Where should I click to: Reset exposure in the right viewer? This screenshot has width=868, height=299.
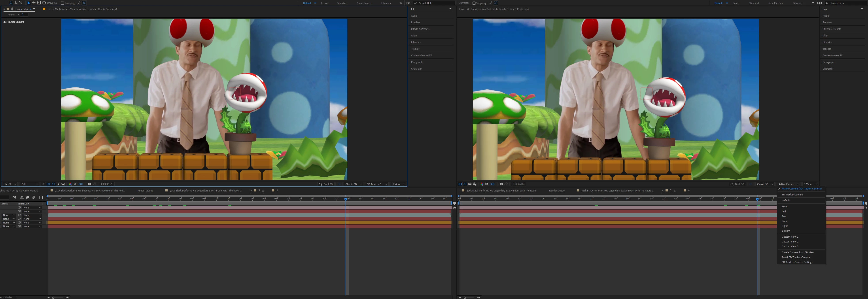[x=487, y=184]
